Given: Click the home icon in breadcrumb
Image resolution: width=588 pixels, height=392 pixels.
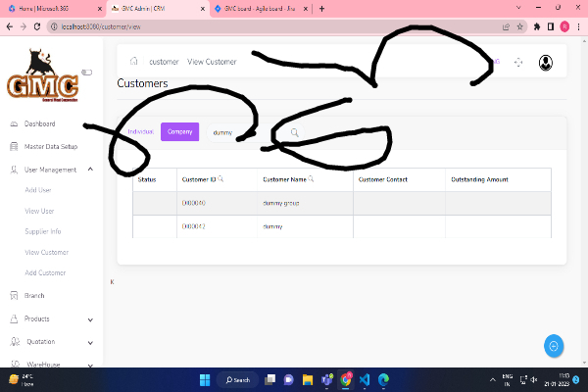Looking at the screenshot, I should coord(134,62).
